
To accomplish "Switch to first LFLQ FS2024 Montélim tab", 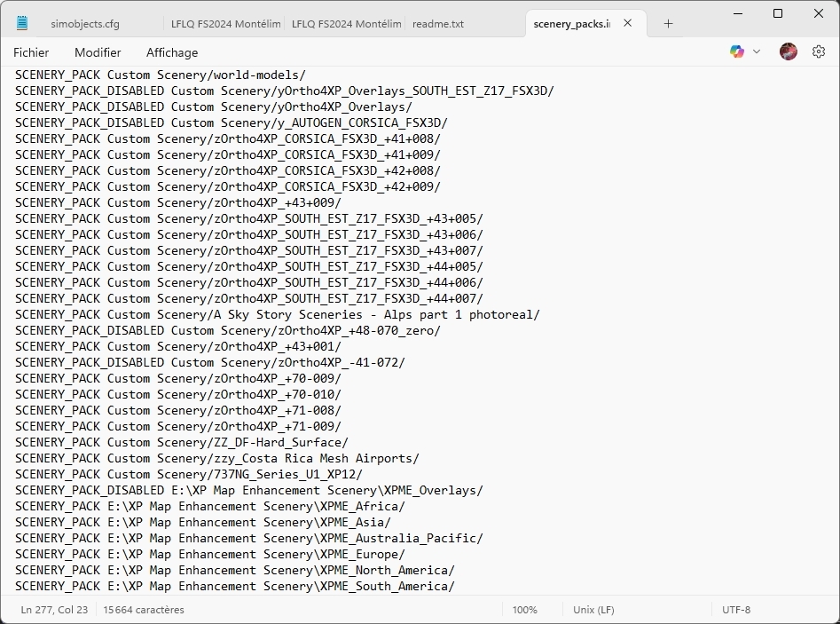I will [225, 24].
